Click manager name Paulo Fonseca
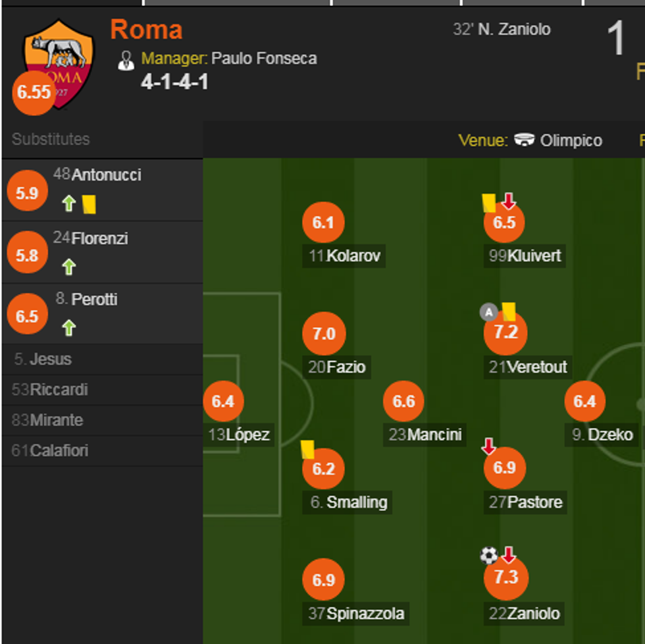 [x=264, y=59]
